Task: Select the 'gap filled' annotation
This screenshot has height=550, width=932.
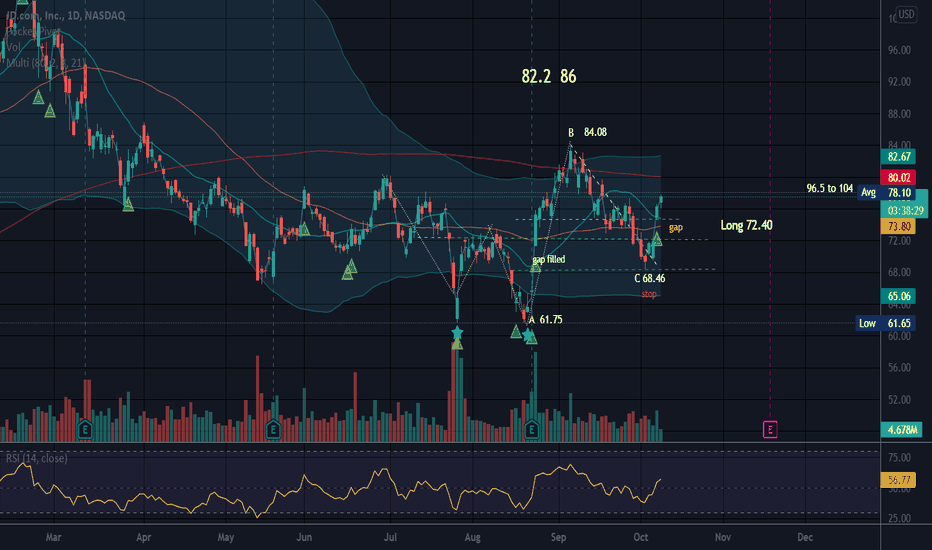Action: (549, 259)
